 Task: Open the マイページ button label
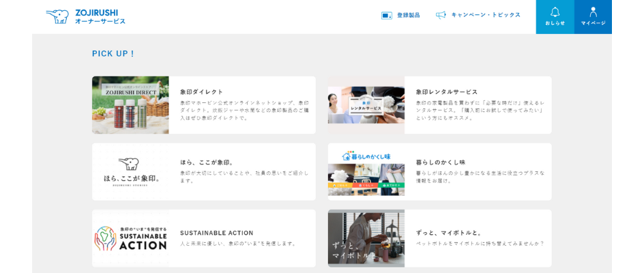pos(593,23)
